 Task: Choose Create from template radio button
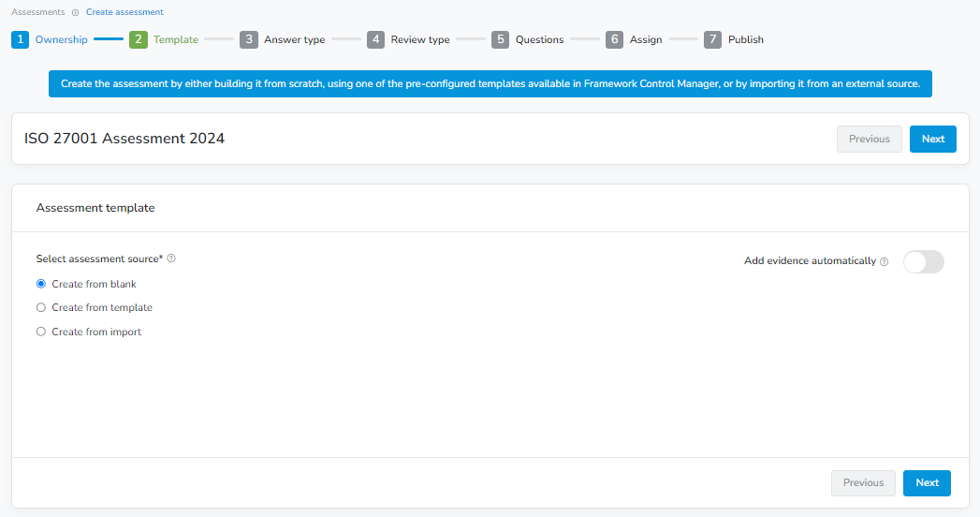41,307
